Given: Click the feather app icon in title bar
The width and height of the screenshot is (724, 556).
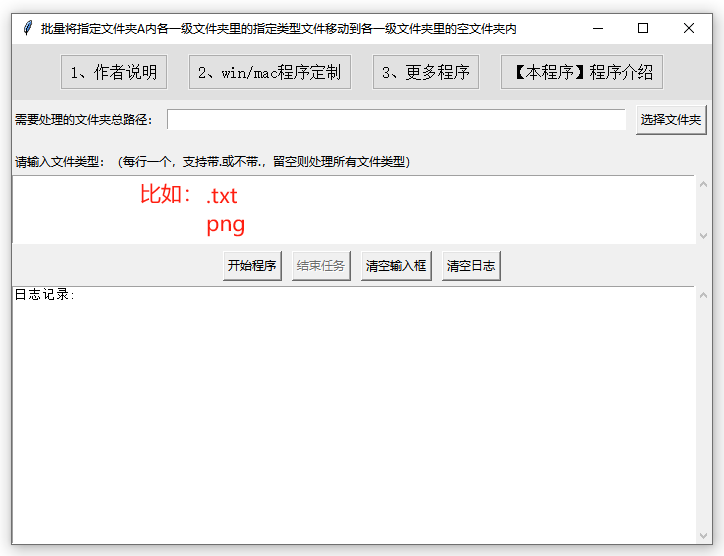Looking at the screenshot, I should 28,28.
